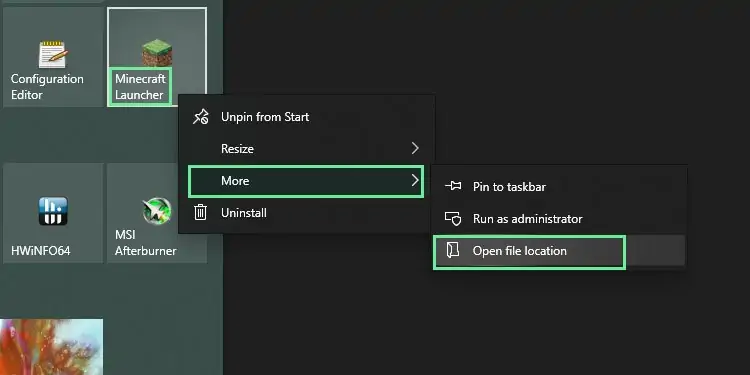Choose the Resize menu label
Screen dimensions: 750x375
(x=237, y=149)
